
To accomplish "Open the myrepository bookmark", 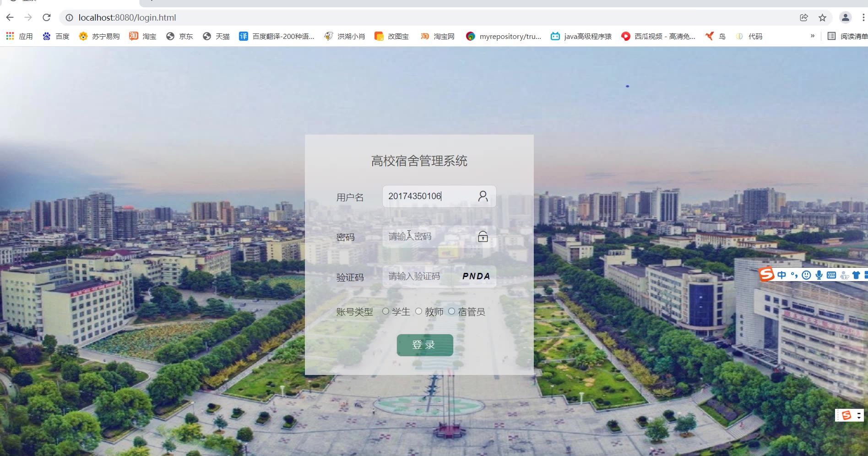I will click(x=504, y=36).
